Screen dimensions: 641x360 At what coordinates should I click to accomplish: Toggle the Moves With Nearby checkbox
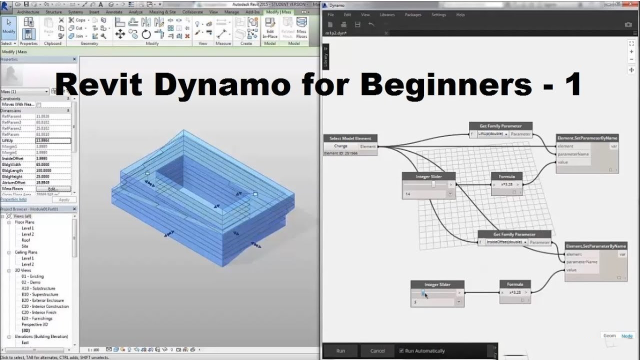(x=39, y=105)
